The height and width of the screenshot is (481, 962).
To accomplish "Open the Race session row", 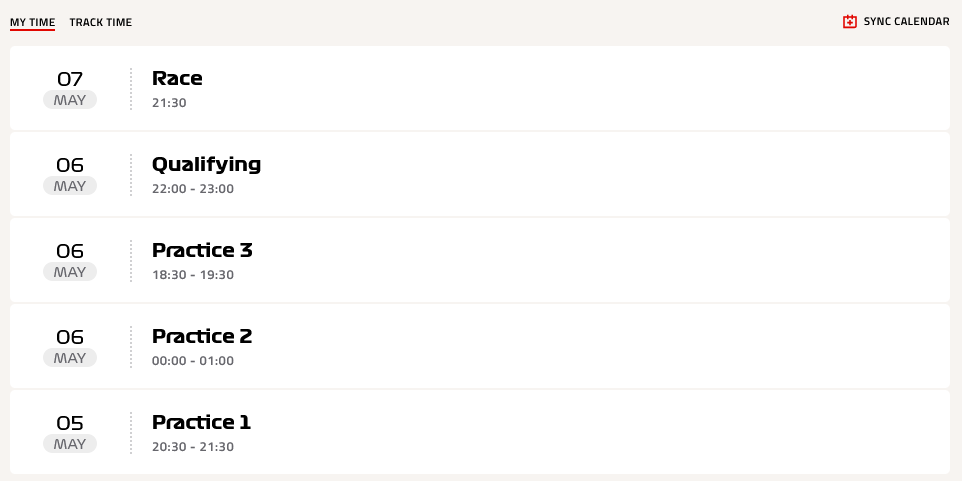I will [x=480, y=88].
